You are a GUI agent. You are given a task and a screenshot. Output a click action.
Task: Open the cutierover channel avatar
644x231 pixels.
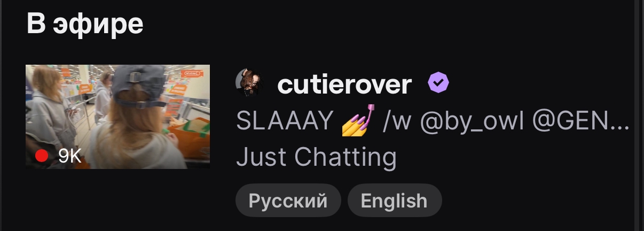click(x=248, y=83)
